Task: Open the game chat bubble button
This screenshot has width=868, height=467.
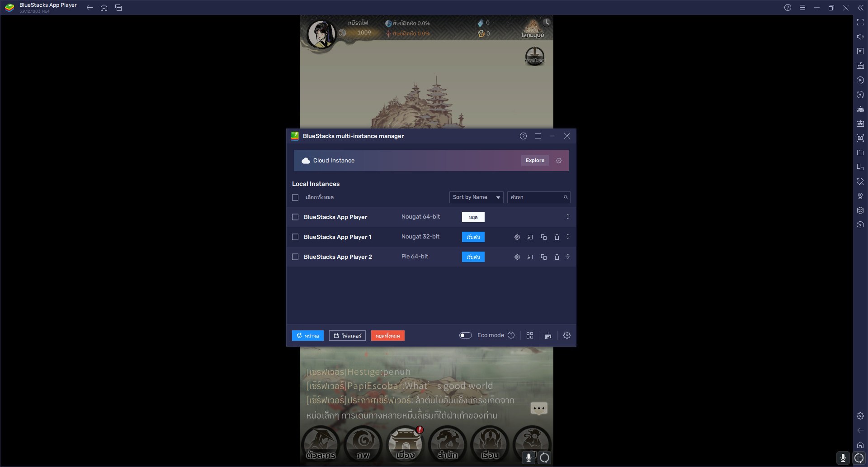Action: point(538,409)
